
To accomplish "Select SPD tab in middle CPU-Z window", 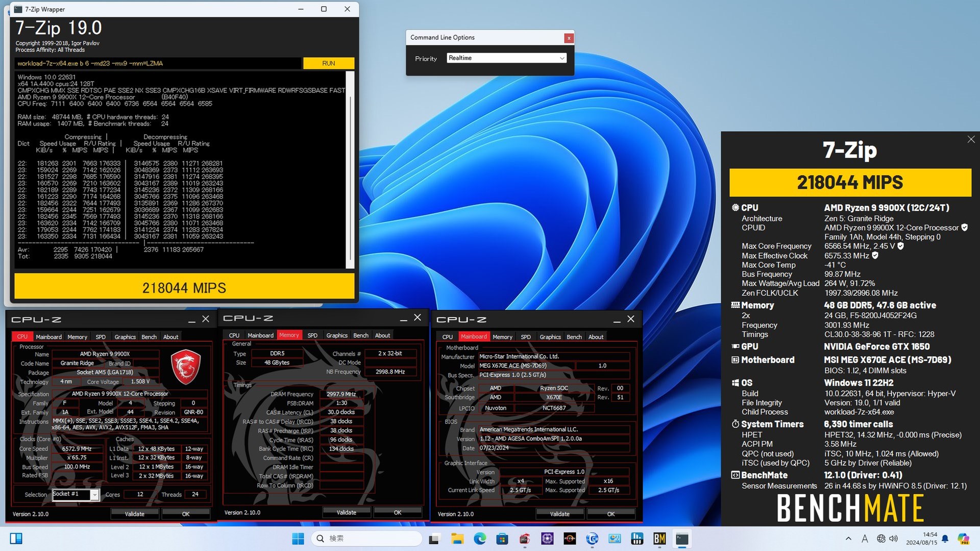I will point(312,335).
